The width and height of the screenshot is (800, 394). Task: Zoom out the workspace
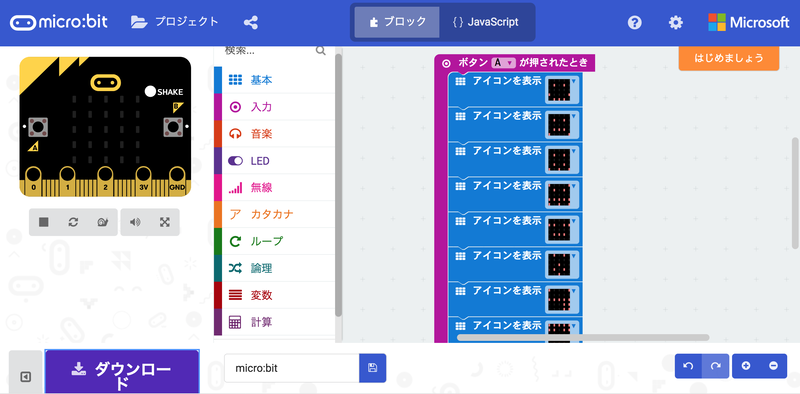[773, 366]
